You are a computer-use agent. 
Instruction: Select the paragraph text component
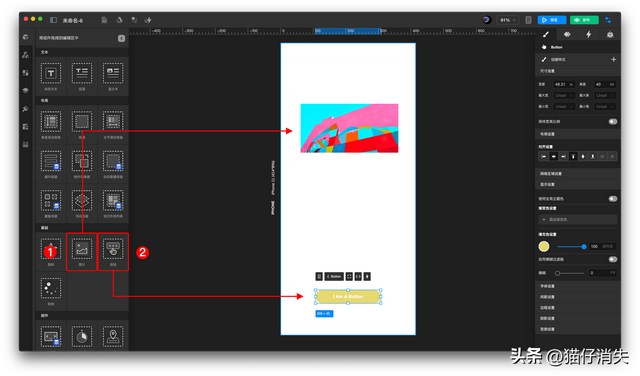(x=82, y=73)
